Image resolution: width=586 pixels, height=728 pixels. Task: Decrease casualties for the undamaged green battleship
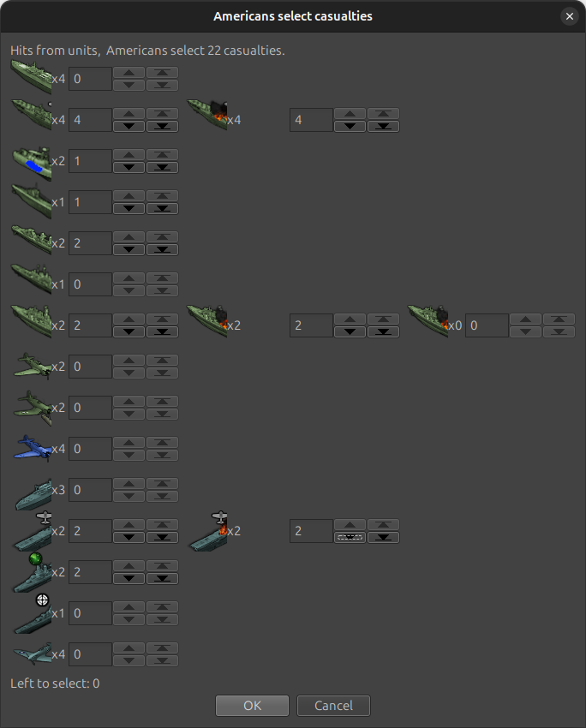click(129, 332)
